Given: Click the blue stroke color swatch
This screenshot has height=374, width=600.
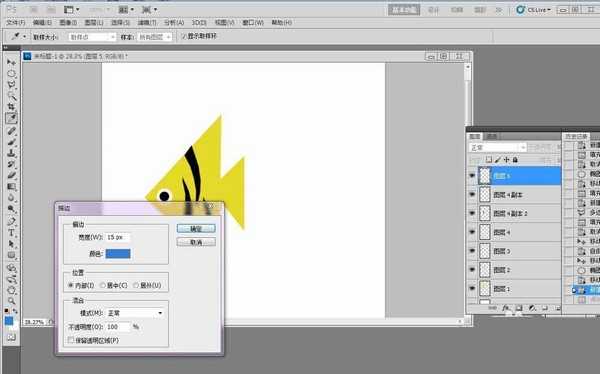Looking at the screenshot, I should 118,253.
